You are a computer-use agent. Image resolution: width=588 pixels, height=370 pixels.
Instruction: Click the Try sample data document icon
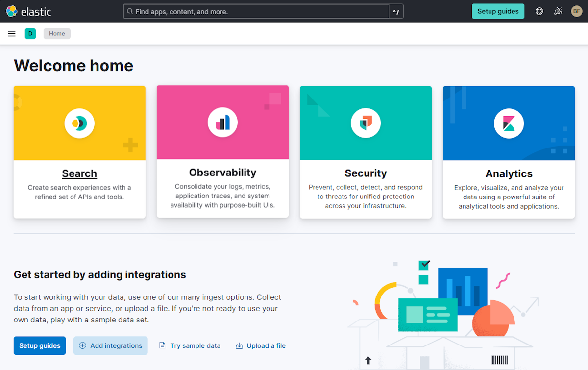162,345
